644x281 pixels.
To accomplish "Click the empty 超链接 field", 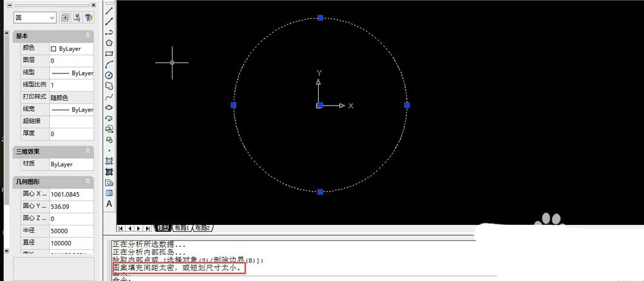I will 71,122.
